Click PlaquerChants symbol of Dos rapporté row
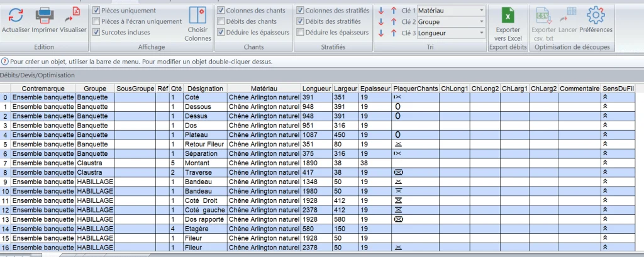 click(397, 219)
